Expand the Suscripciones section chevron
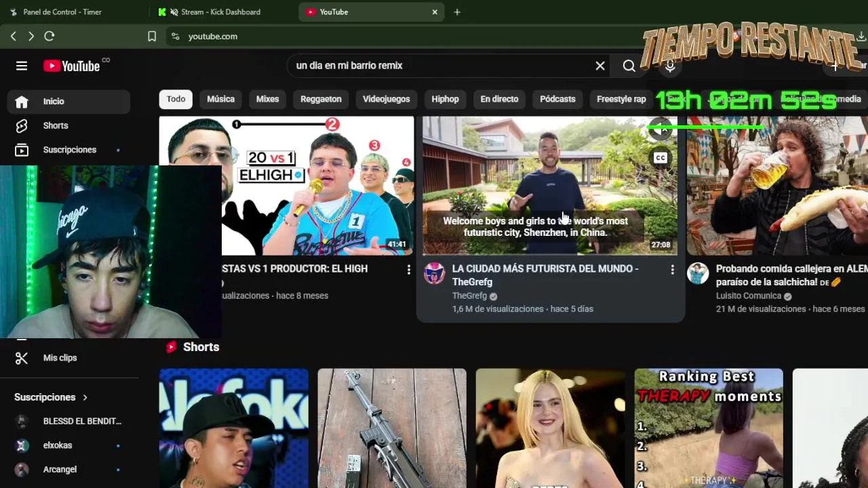Screen dimensions: 868x488 point(85,397)
